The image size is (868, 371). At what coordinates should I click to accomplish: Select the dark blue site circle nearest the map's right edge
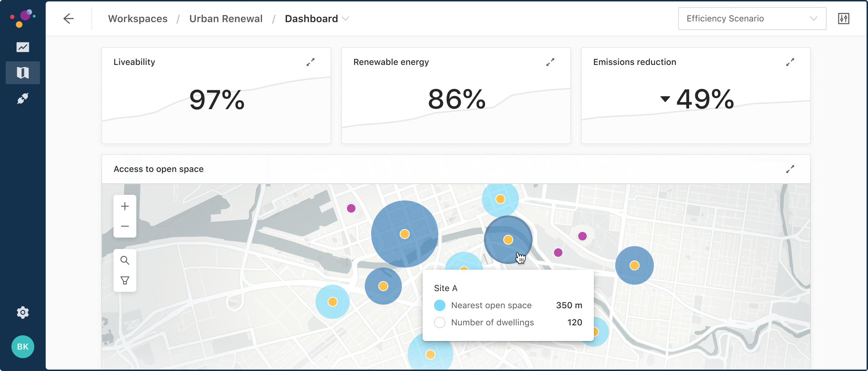[x=635, y=265]
